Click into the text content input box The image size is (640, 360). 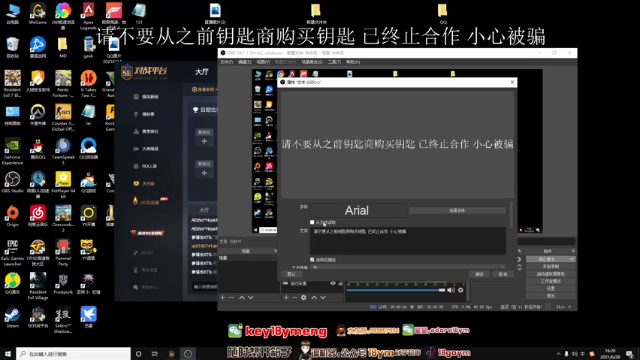[408, 241]
